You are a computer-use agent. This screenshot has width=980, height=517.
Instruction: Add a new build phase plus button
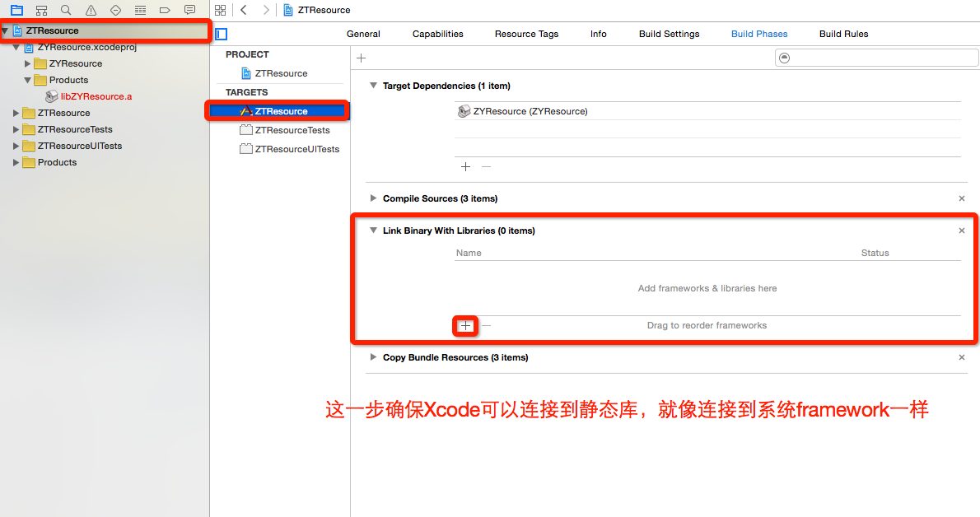coord(362,58)
